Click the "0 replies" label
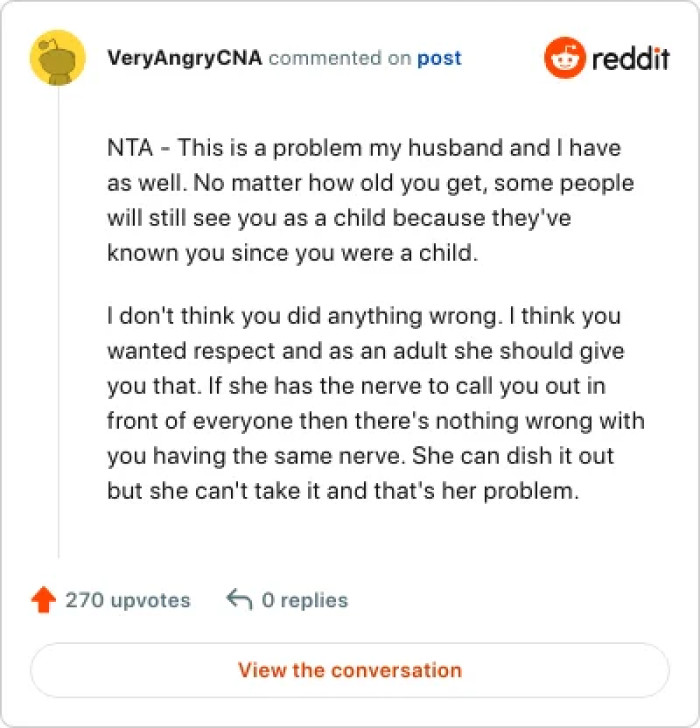Image resolution: width=700 pixels, height=728 pixels. [304, 600]
